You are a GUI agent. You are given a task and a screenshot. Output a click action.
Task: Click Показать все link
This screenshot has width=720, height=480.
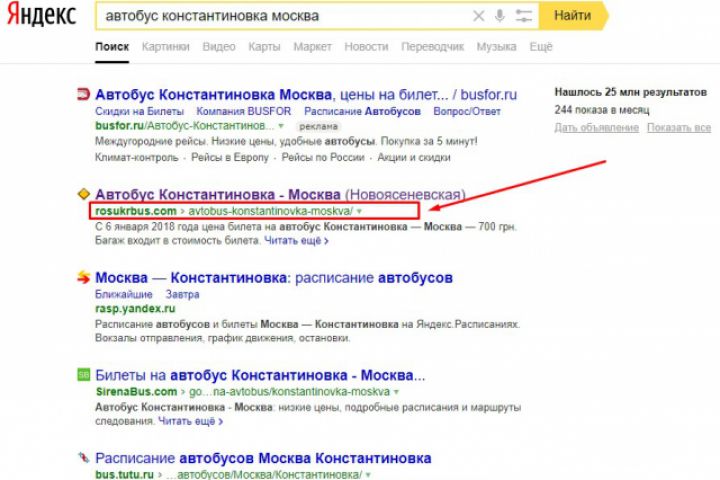pos(679,128)
